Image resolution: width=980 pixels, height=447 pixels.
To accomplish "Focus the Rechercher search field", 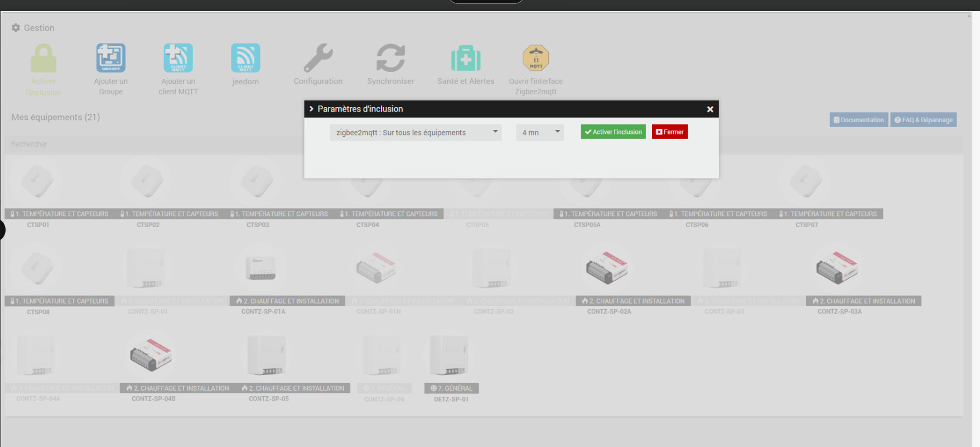I will 484,144.
